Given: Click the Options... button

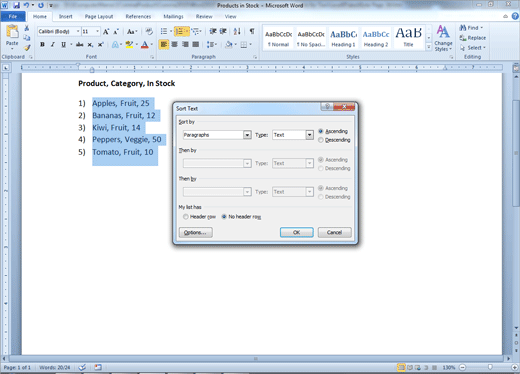Looking at the screenshot, I should click(196, 232).
